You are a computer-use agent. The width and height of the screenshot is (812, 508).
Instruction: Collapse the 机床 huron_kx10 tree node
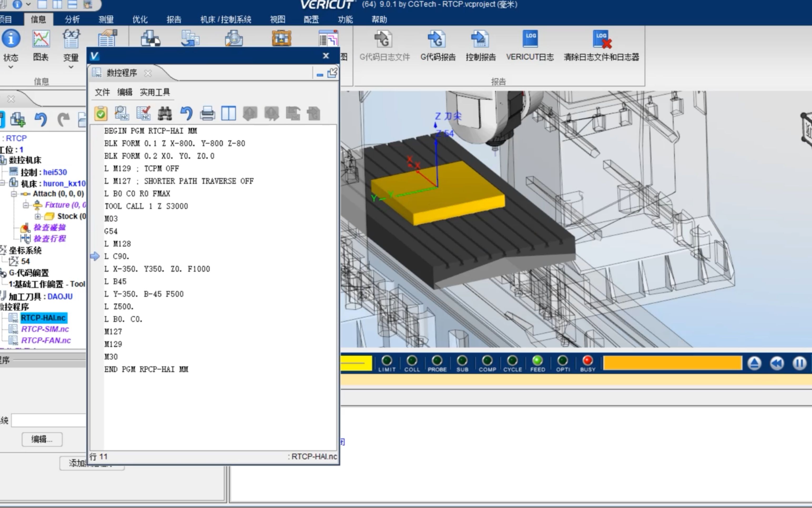click(2, 183)
